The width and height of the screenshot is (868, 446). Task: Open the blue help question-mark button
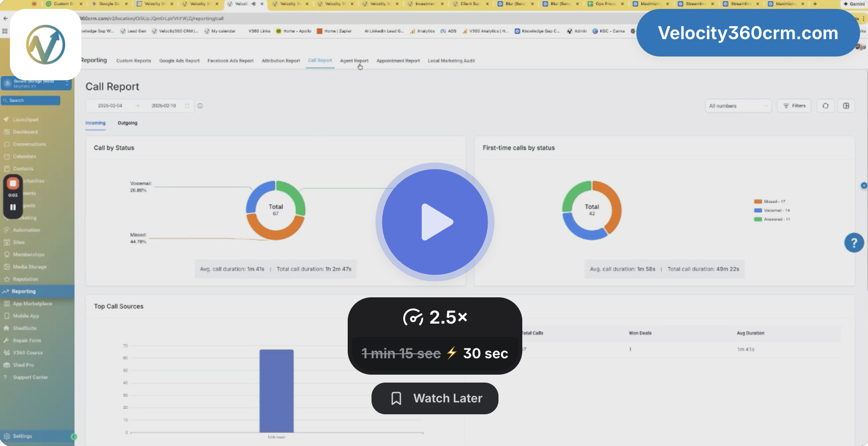tap(854, 243)
